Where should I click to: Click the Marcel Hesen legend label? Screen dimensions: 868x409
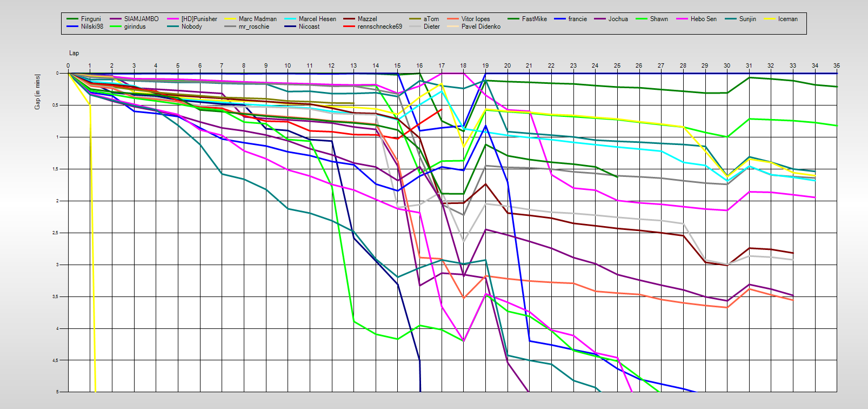coord(317,19)
